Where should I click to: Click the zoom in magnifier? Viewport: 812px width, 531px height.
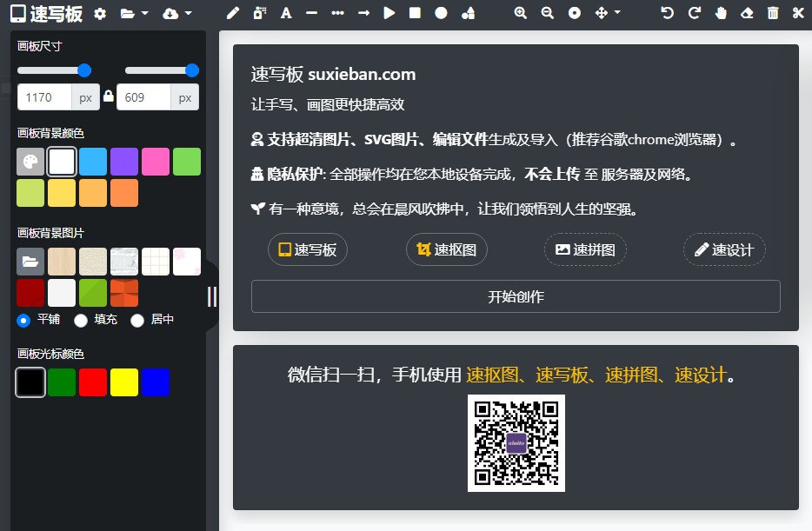(521, 13)
